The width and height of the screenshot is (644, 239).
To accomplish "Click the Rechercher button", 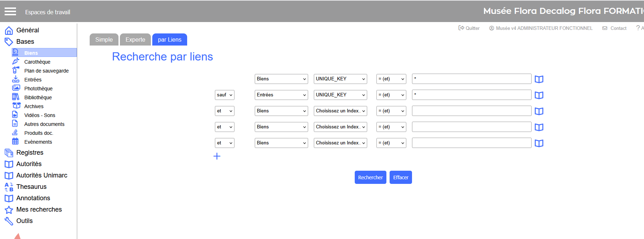I will coord(370,177).
